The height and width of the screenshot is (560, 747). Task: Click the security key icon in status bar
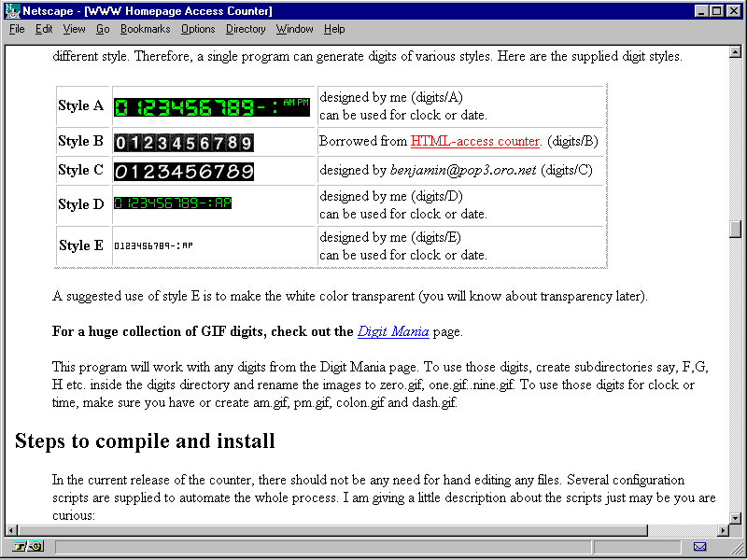click(x=28, y=546)
